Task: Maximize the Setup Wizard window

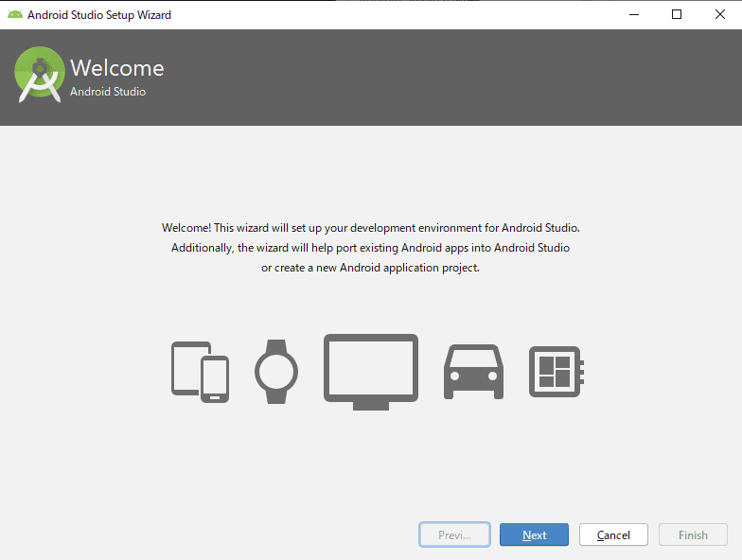Action: 677,15
